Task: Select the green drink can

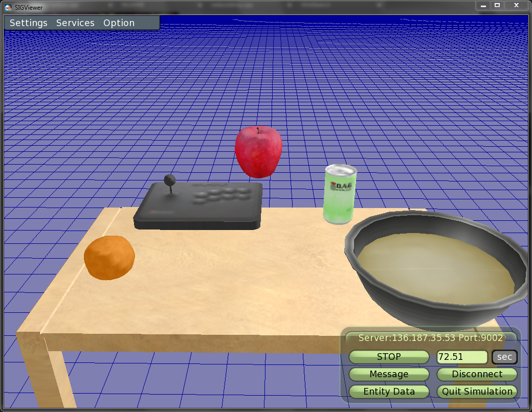Action: (x=339, y=195)
